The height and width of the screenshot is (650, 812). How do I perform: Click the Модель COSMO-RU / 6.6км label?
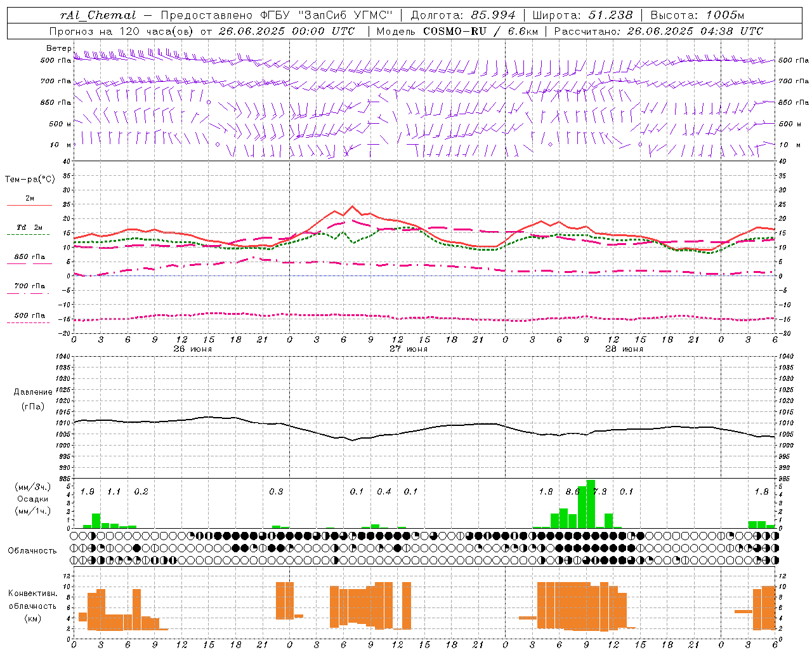[x=457, y=31]
